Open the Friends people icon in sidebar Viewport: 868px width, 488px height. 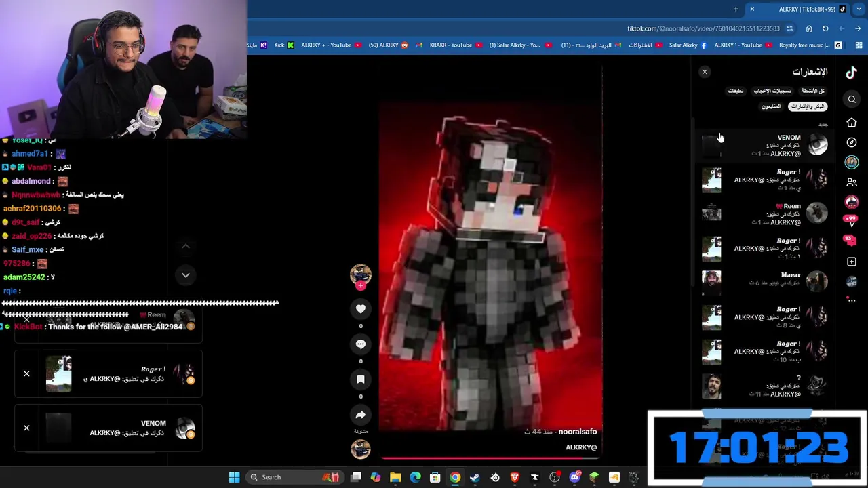click(x=852, y=182)
